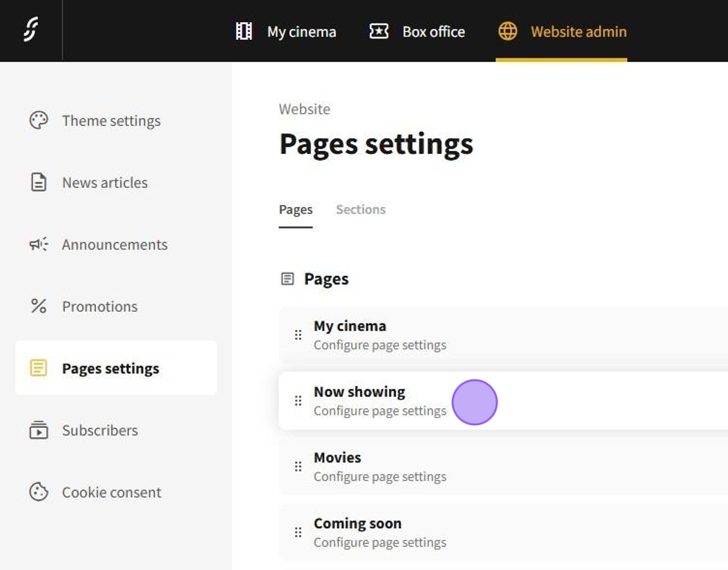Click the film strip icon beside My cinema
This screenshot has width=728, height=570.
[x=244, y=32]
